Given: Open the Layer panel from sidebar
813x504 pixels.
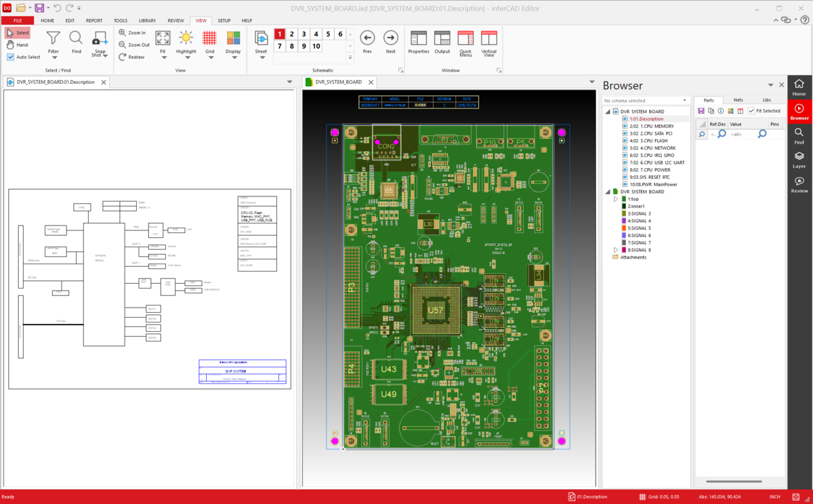Looking at the screenshot, I should click(x=799, y=159).
